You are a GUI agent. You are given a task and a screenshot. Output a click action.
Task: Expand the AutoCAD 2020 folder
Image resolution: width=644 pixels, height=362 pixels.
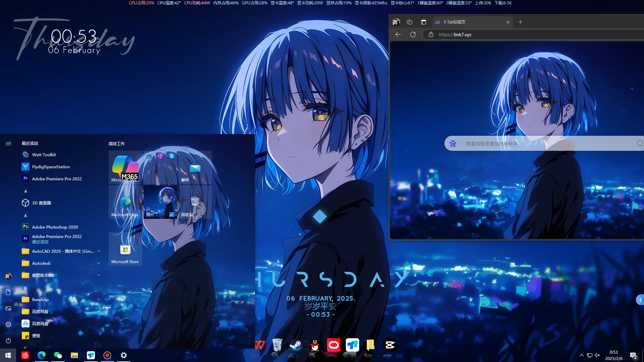point(99,251)
